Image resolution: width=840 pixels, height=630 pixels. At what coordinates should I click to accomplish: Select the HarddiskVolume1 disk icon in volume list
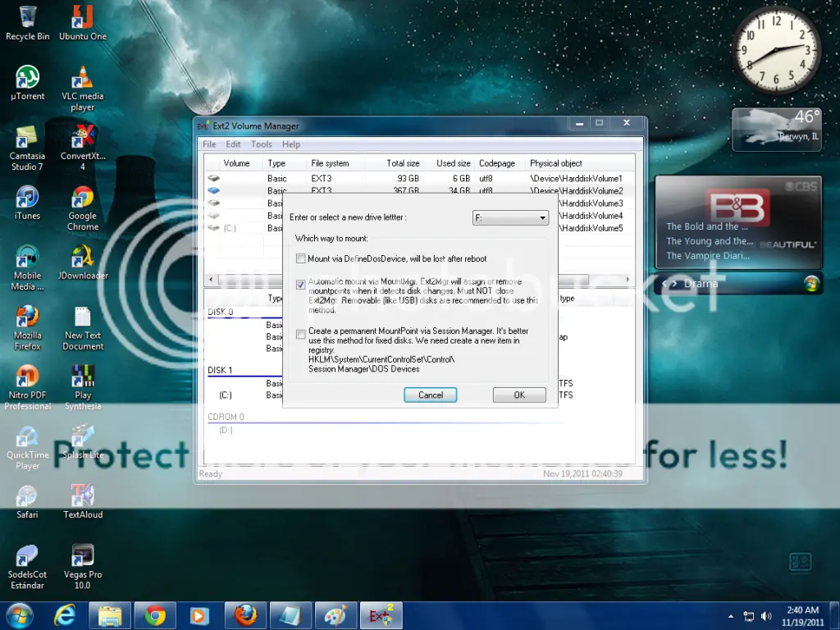[x=214, y=178]
